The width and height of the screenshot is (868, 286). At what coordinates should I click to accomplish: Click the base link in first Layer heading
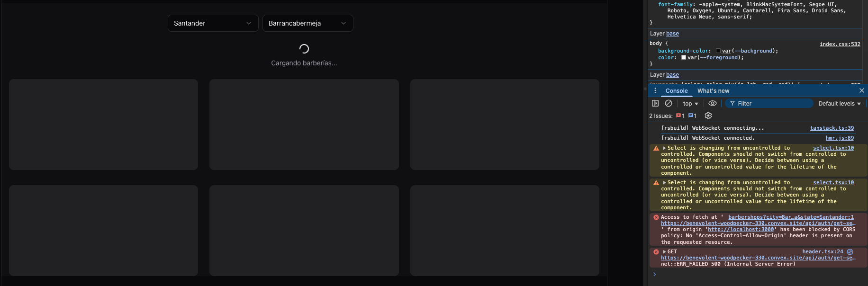(x=672, y=34)
